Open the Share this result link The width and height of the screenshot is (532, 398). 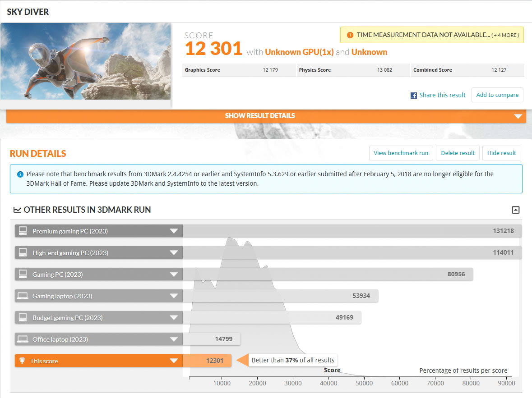pyautogui.click(x=442, y=95)
